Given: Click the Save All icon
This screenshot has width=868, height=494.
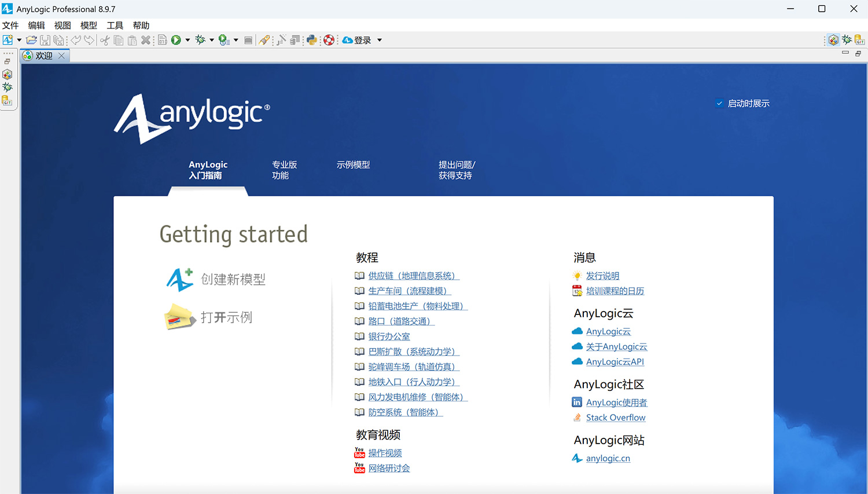Looking at the screenshot, I should 58,40.
